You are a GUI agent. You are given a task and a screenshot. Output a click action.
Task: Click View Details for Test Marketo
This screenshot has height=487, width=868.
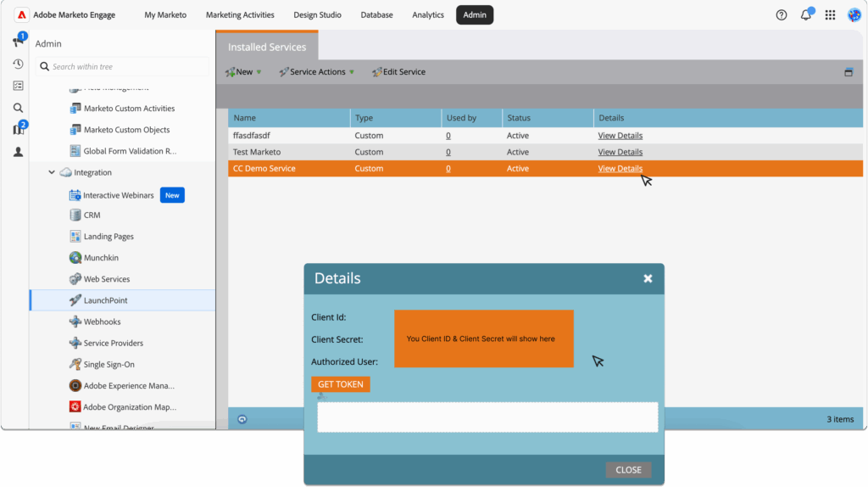[620, 152]
